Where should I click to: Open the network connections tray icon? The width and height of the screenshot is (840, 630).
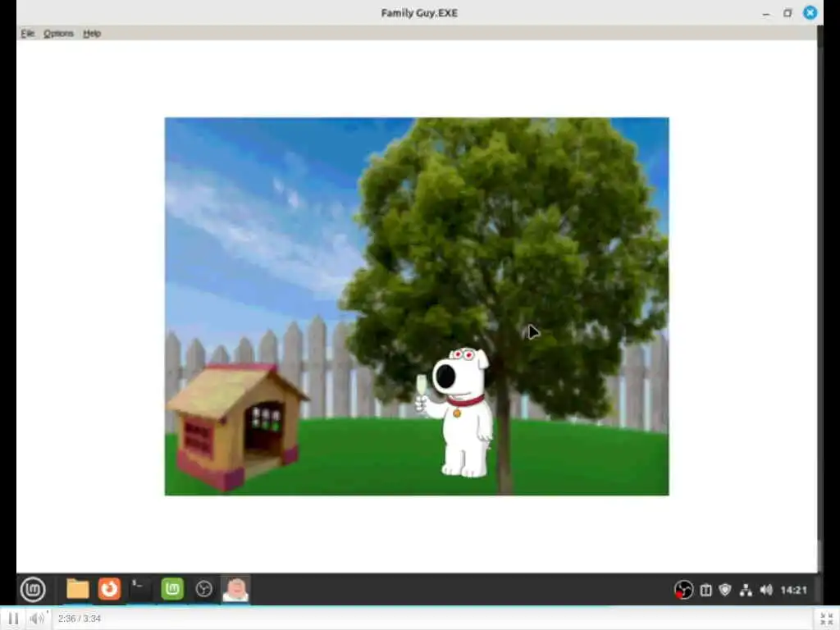[x=745, y=590]
